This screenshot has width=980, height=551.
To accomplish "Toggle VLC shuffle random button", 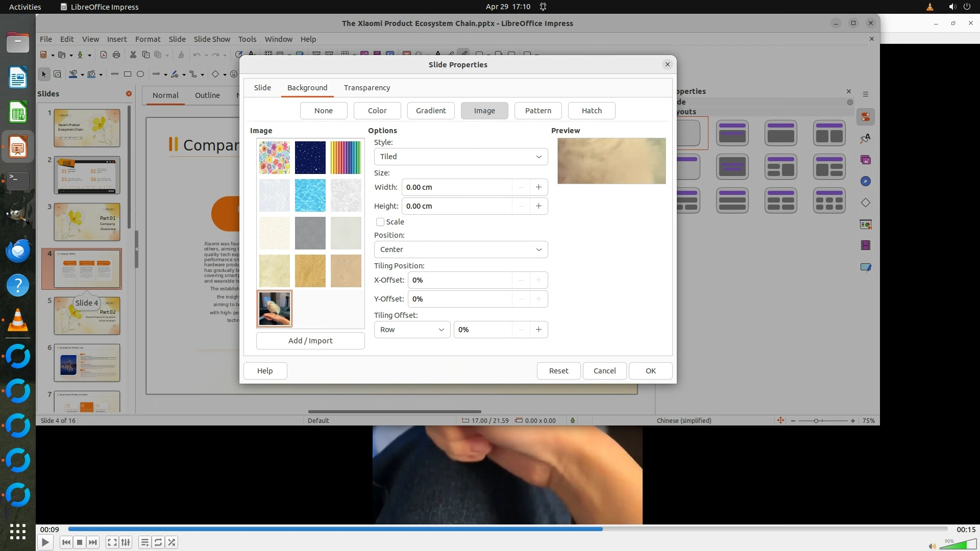I will [x=171, y=542].
